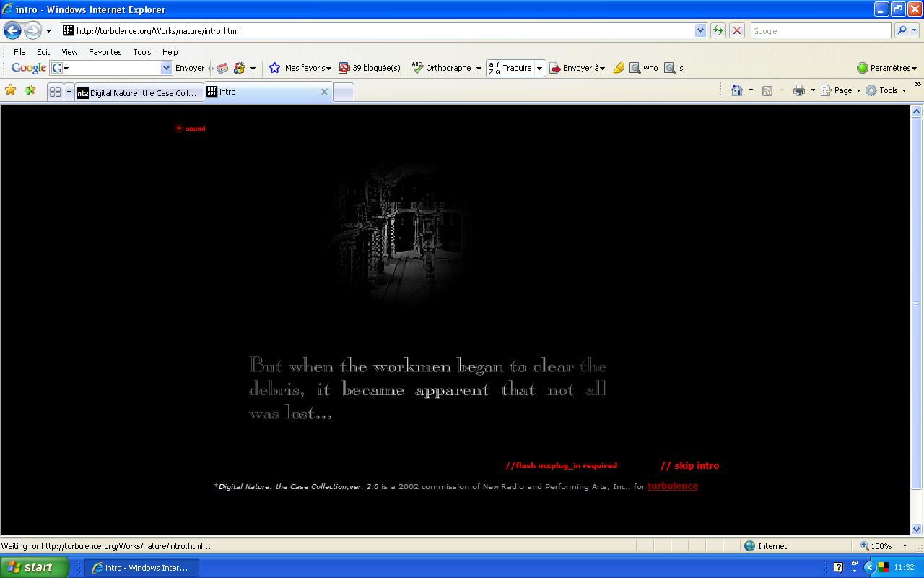
Task: Open a new blank tab
Action: coord(344,92)
